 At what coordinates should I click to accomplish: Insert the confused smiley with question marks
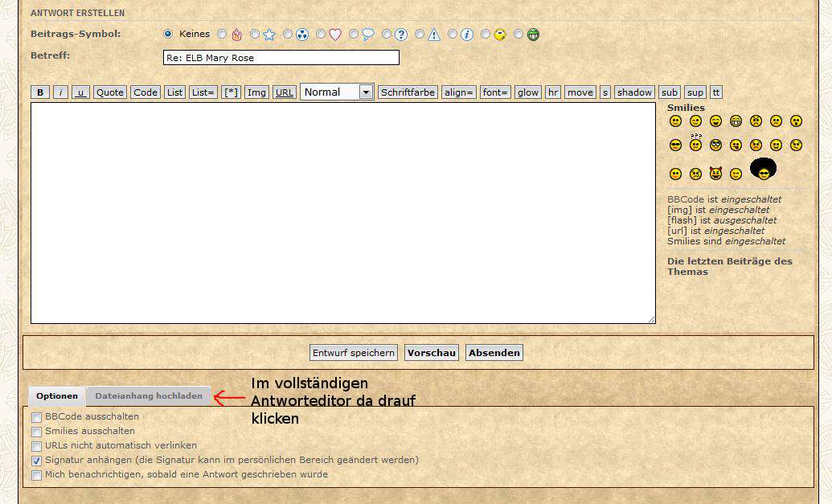coord(695,145)
